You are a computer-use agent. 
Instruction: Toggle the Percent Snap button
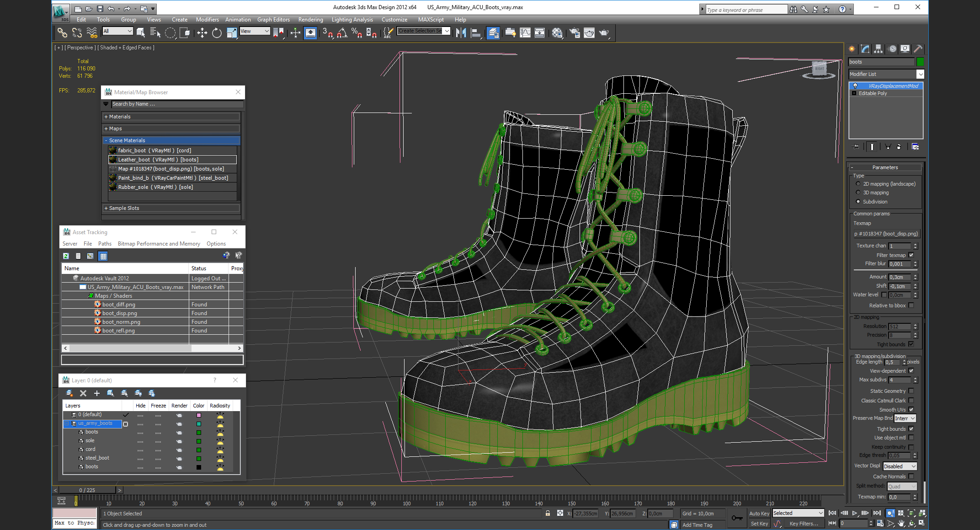click(x=357, y=32)
